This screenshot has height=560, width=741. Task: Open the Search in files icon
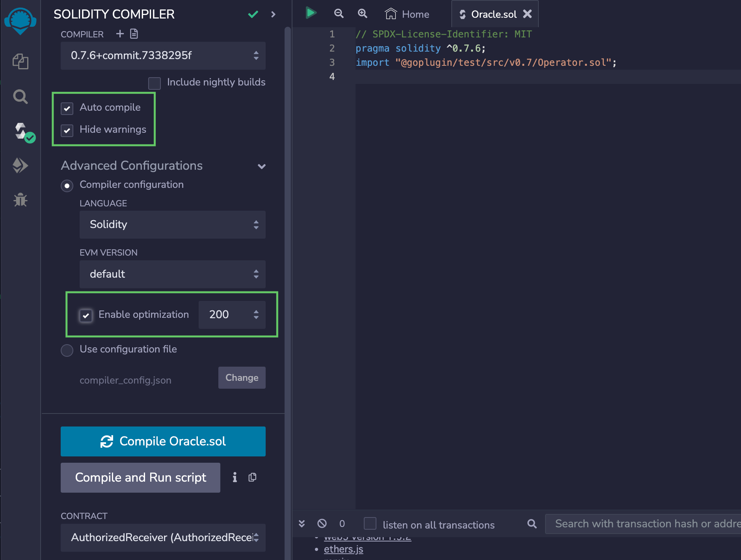(x=20, y=96)
